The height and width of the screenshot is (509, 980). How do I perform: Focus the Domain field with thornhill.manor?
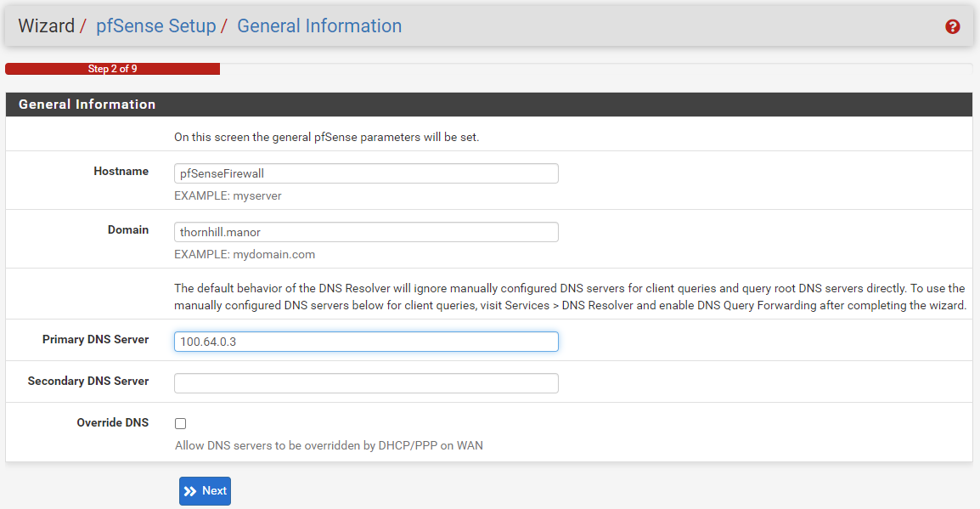pyautogui.click(x=366, y=232)
